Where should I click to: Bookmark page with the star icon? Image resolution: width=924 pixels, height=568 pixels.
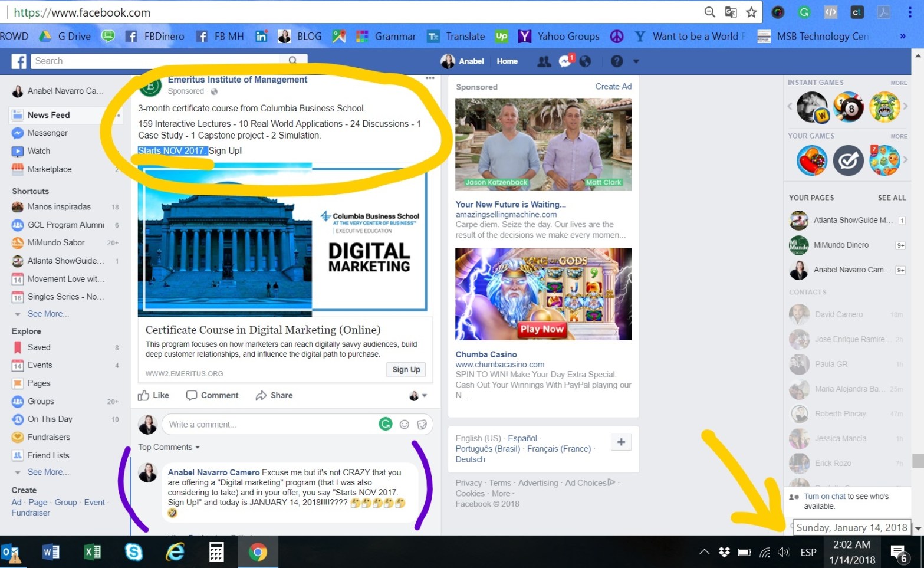pyautogui.click(x=751, y=12)
